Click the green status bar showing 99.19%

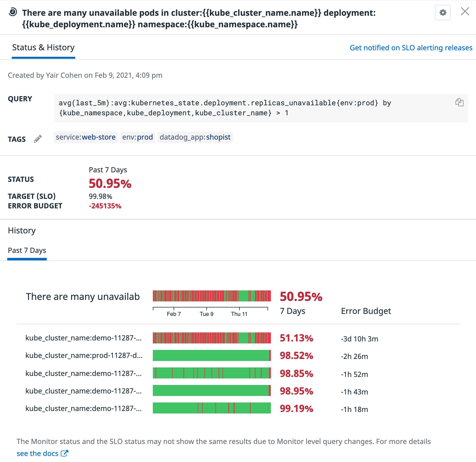[x=211, y=408]
